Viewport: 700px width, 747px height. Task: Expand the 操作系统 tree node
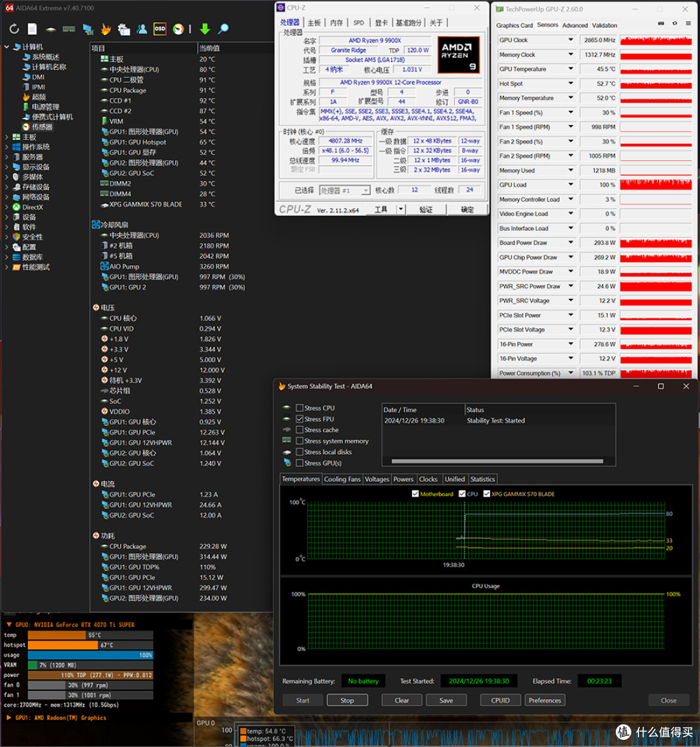click(x=6, y=147)
